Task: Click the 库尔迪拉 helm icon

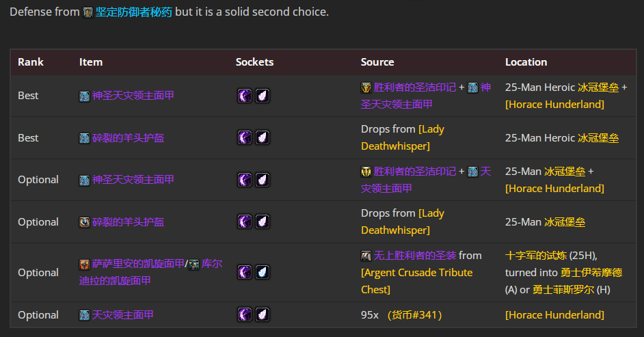Action: pos(194,265)
